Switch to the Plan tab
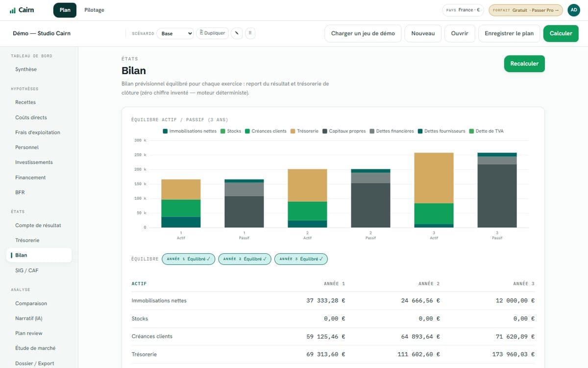This screenshot has width=588, height=368. coord(65,10)
